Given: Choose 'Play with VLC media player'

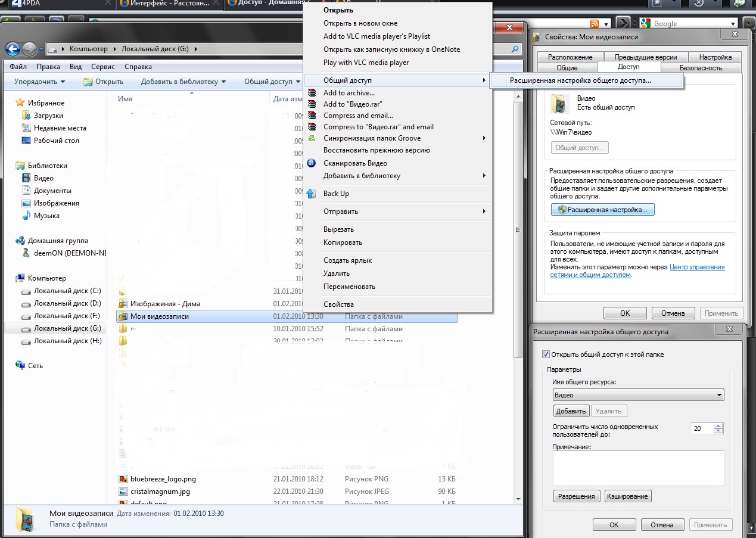Looking at the screenshot, I should point(366,63).
